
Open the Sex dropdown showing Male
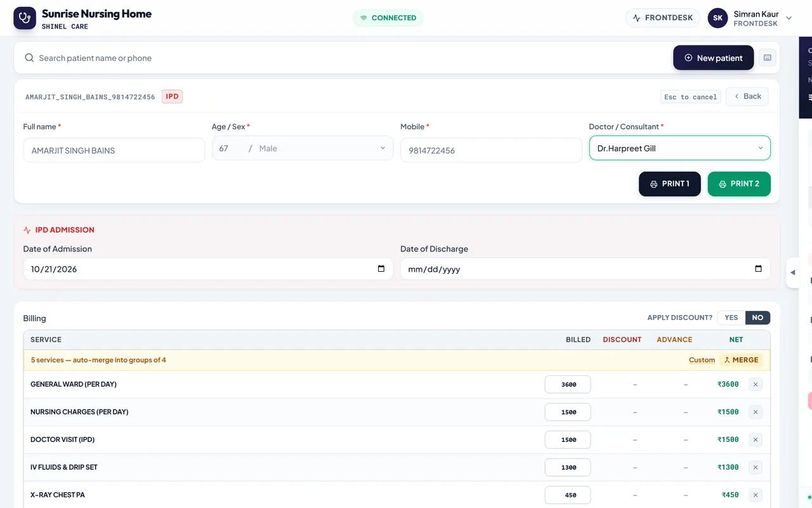point(322,148)
